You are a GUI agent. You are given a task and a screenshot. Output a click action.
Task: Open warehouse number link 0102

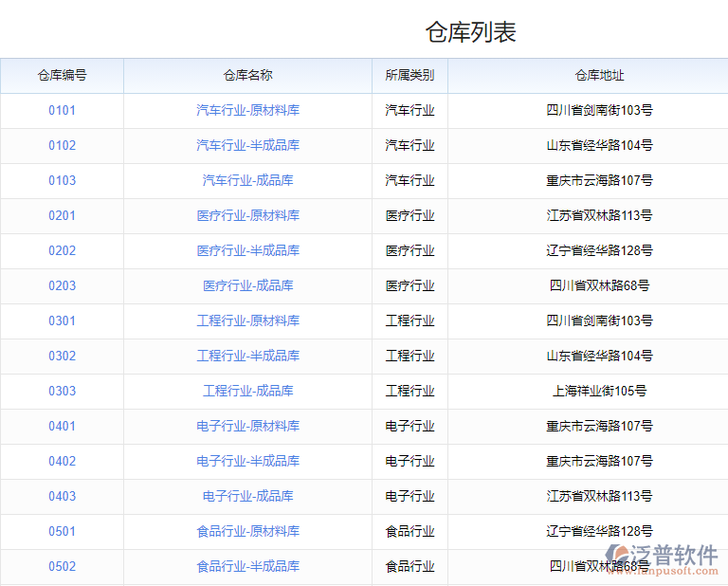62,145
